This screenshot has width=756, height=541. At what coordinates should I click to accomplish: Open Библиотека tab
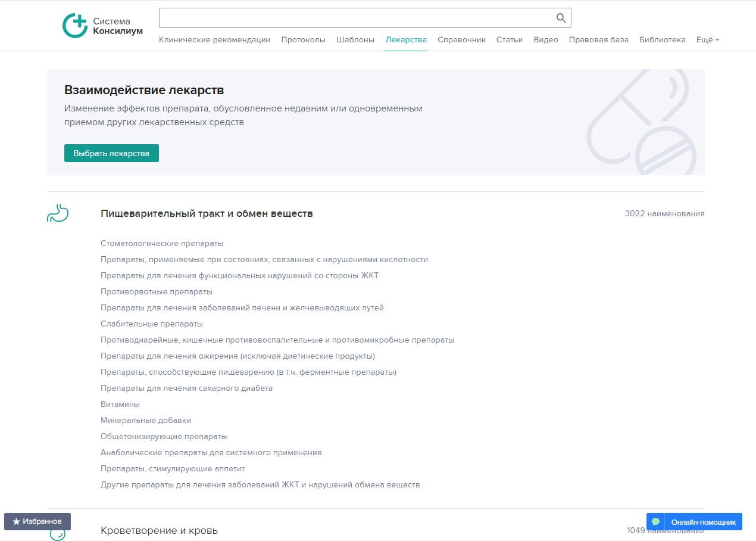point(663,40)
